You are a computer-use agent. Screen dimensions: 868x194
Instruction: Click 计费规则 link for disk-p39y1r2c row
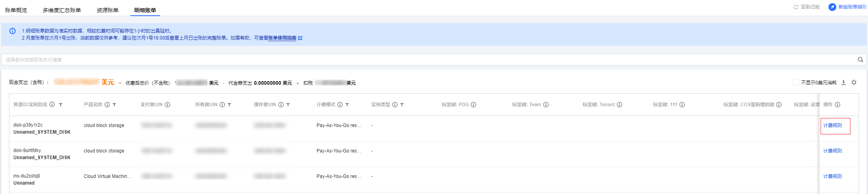[x=832, y=125]
